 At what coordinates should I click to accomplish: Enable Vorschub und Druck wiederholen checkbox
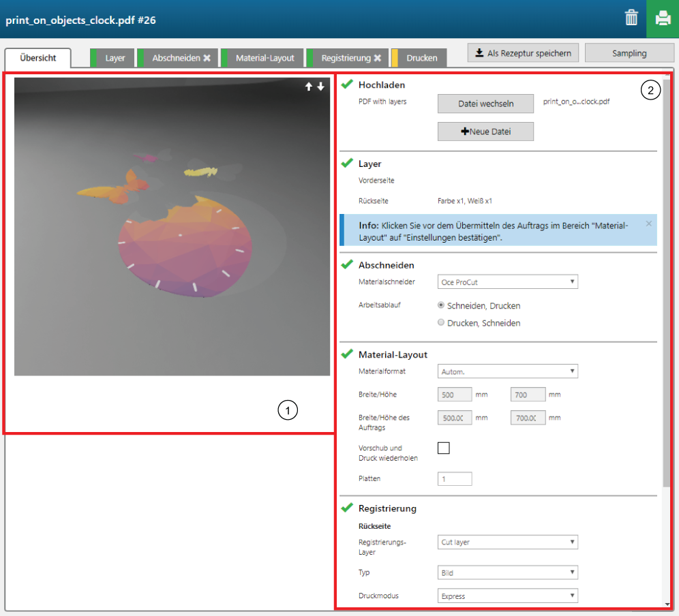(444, 448)
